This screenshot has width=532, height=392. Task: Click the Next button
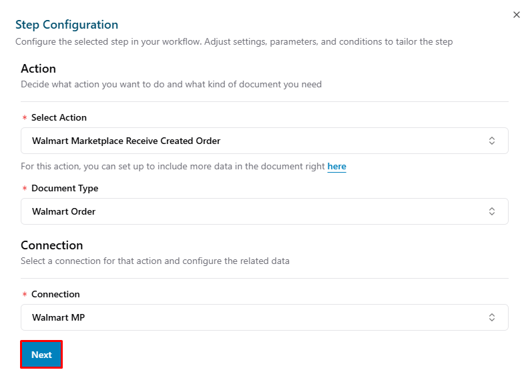41,355
